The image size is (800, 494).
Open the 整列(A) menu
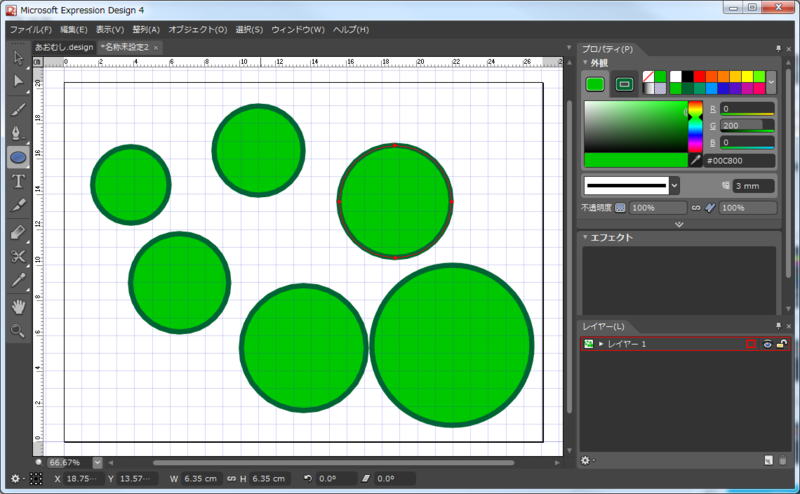click(146, 30)
